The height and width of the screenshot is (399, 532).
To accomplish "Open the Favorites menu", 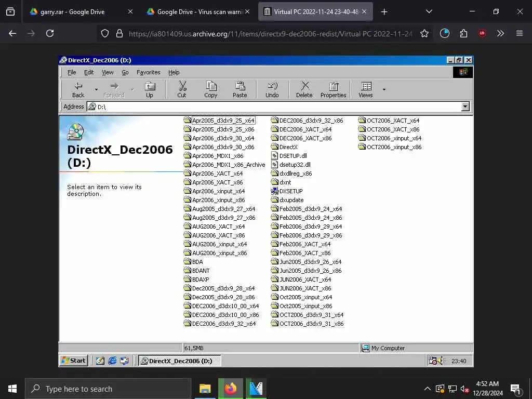I will coord(148,72).
